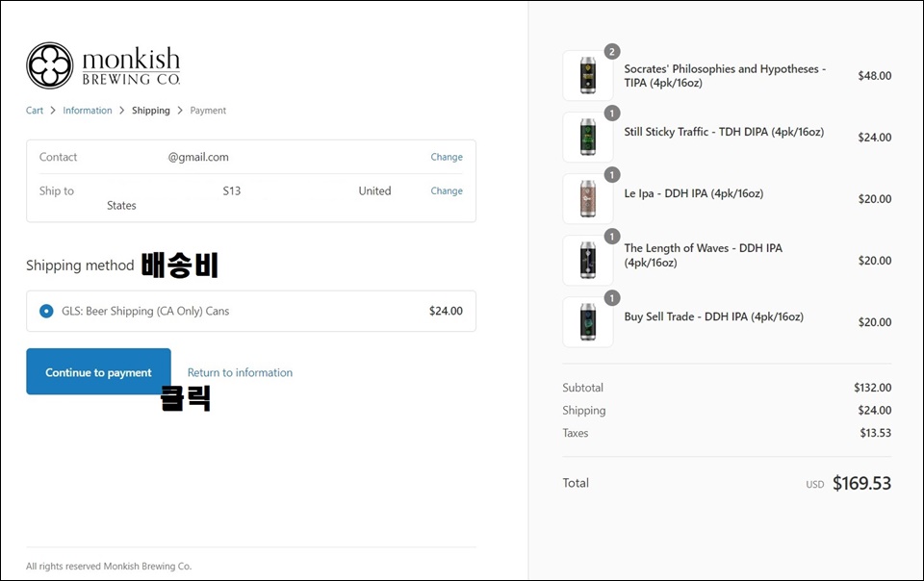924x581 pixels.
Task: Click the Taxes $13.53 amount
Action: tap(876, 433)
